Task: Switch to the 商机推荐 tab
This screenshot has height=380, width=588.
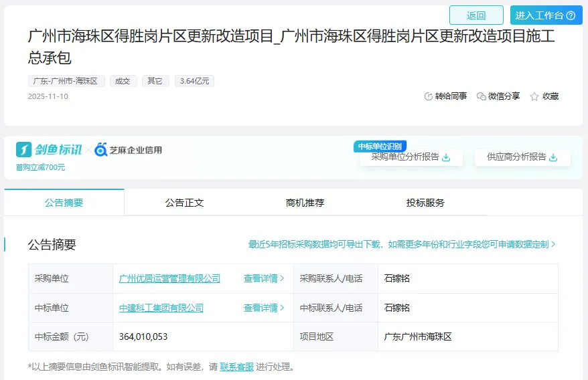Action: pyautogui.click(x=305, y=202)
